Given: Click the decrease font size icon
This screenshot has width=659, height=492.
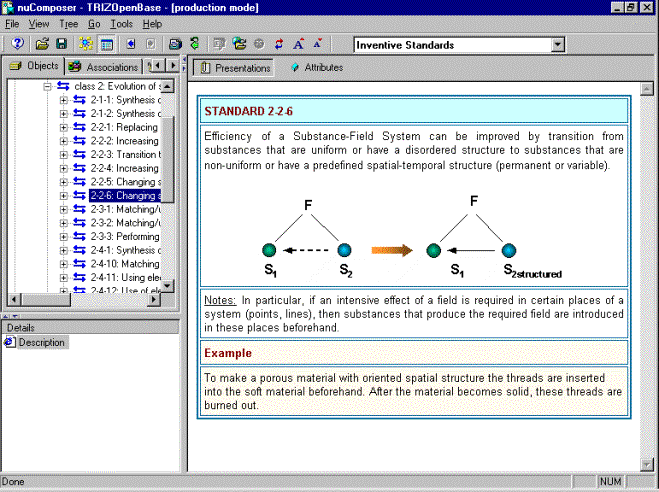Looking at the screenshot, I should pyautogui.click(x=318, y=44).
